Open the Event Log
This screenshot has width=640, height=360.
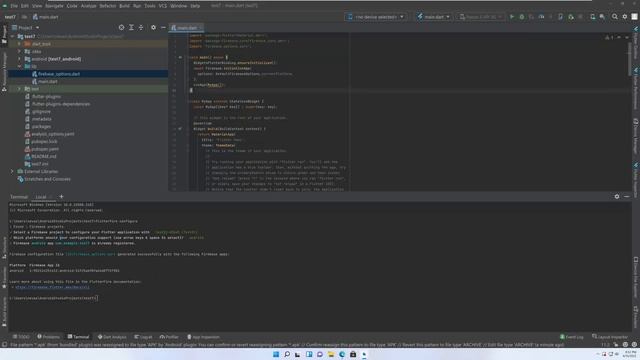pos(572,337)
